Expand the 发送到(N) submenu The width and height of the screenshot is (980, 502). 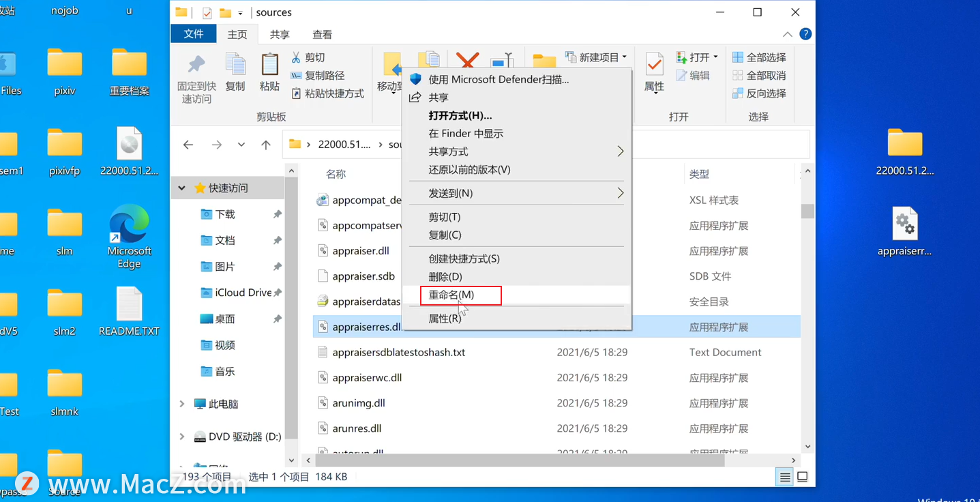[x=516, y=193]
